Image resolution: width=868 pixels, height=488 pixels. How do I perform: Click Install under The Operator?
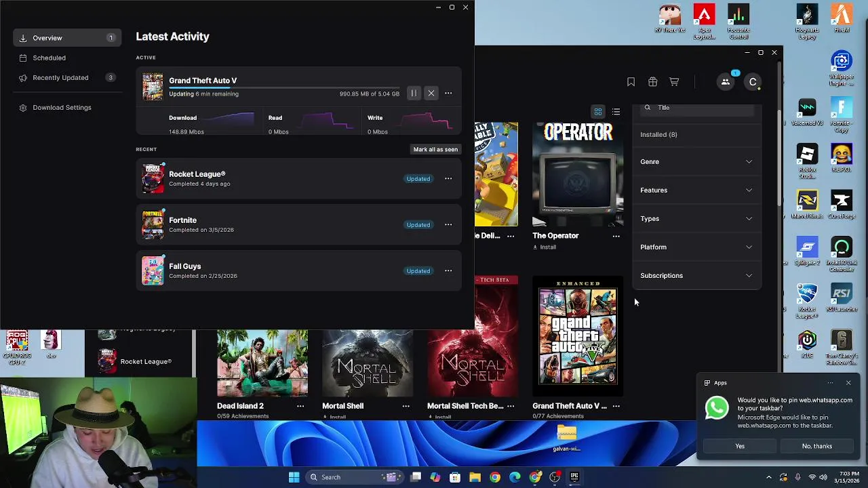[x=545, y=247]
